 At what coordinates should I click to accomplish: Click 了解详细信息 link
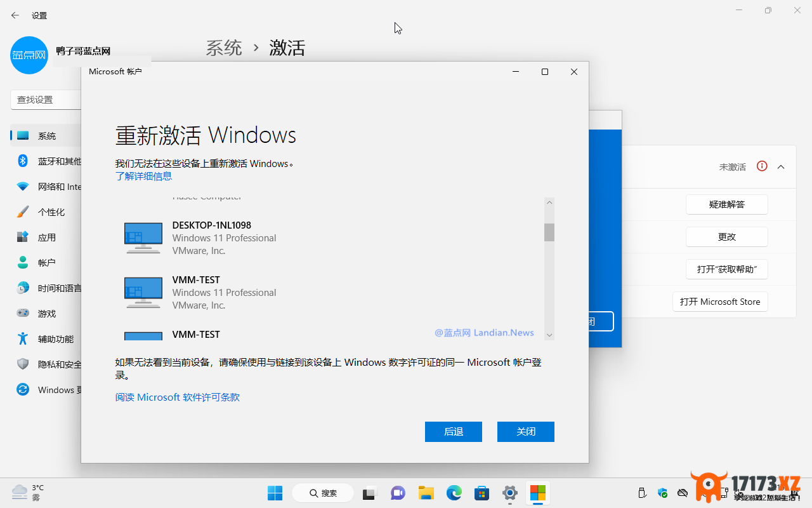[143, 176]
